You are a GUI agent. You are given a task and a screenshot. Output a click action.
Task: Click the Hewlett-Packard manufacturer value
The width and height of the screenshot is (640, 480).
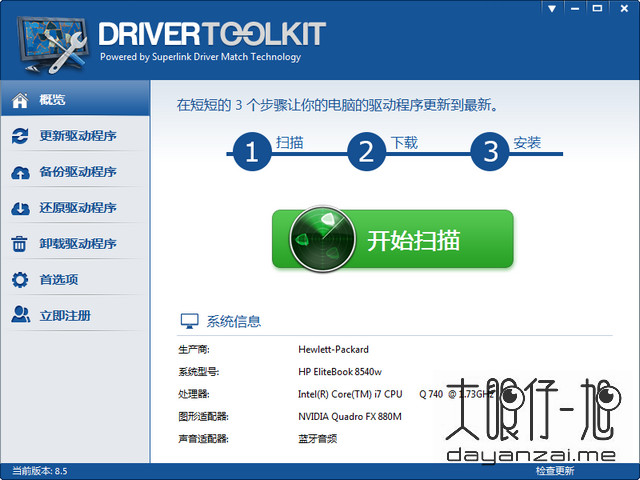point(333,349)
